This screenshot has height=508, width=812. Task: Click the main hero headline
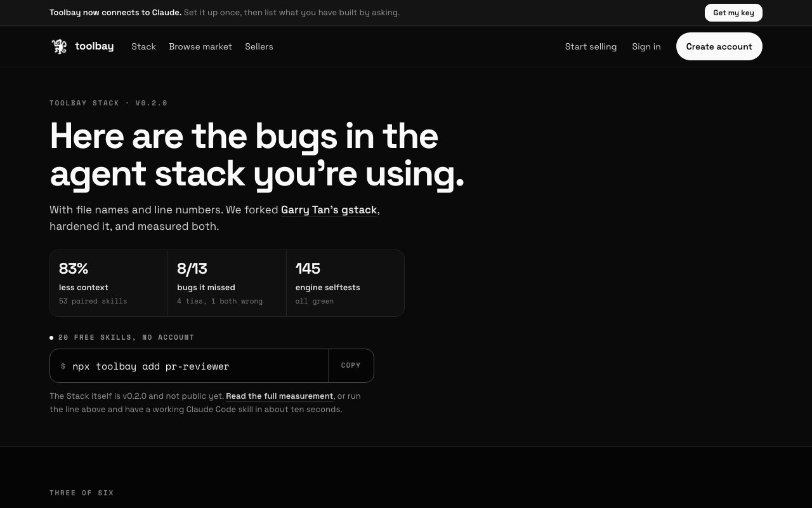[257, 155]
